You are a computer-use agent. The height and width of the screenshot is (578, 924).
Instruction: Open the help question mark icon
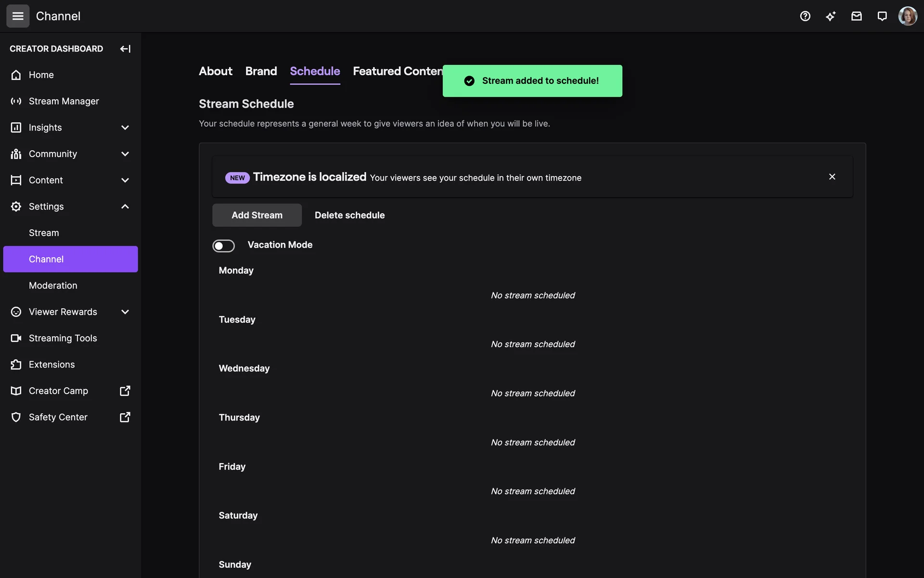[x=805, y=16]
